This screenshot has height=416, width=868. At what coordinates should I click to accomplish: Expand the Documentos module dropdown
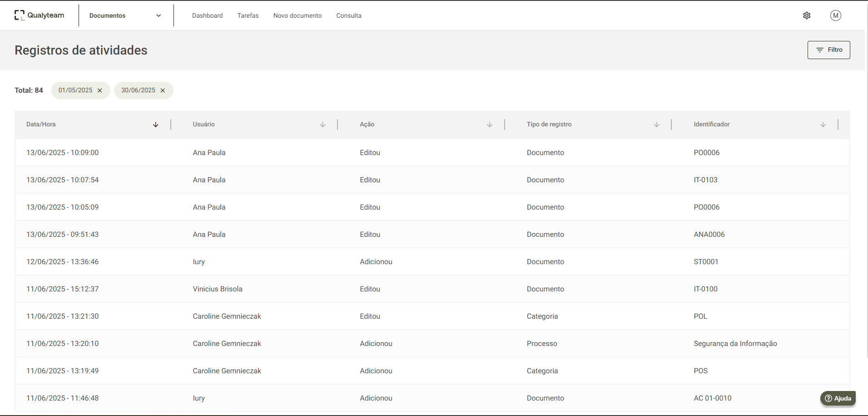point(125,15)
